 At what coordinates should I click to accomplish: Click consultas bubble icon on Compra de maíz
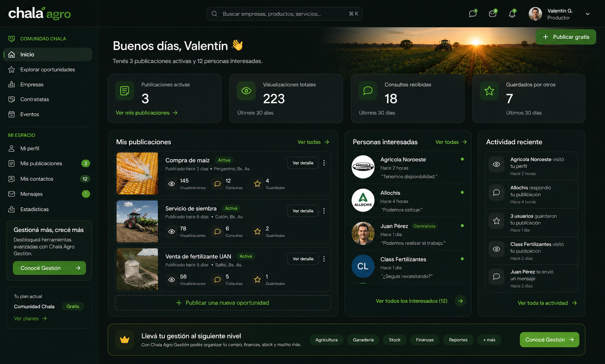coord(217,184)
